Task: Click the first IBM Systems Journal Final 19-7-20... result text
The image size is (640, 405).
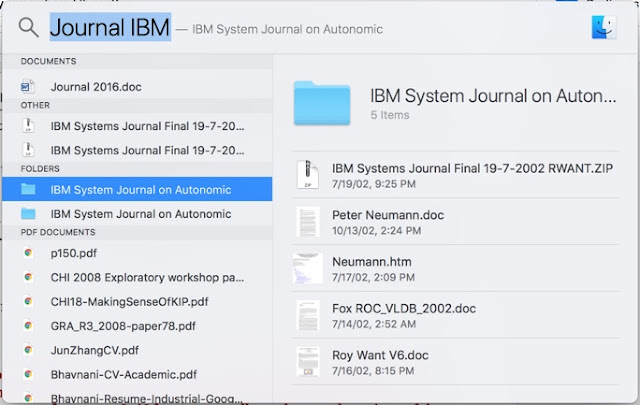Action: pyautogui.click(x=147, y=126)
